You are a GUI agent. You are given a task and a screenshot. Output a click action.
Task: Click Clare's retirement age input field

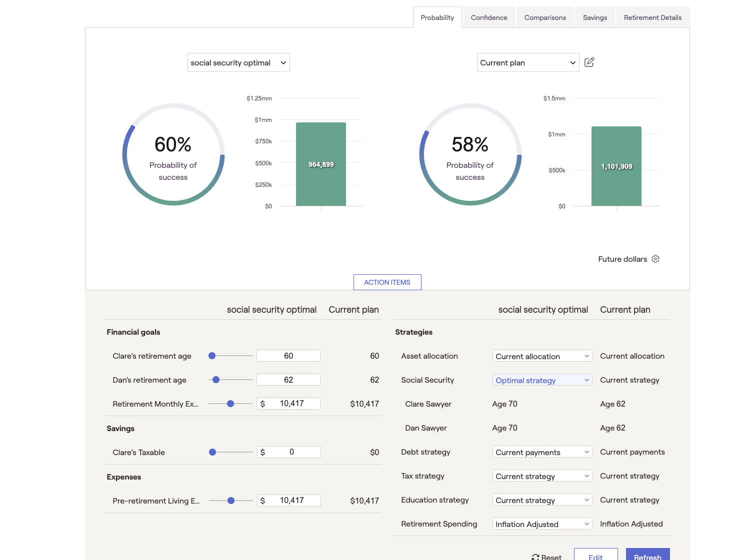click(288, 356)
